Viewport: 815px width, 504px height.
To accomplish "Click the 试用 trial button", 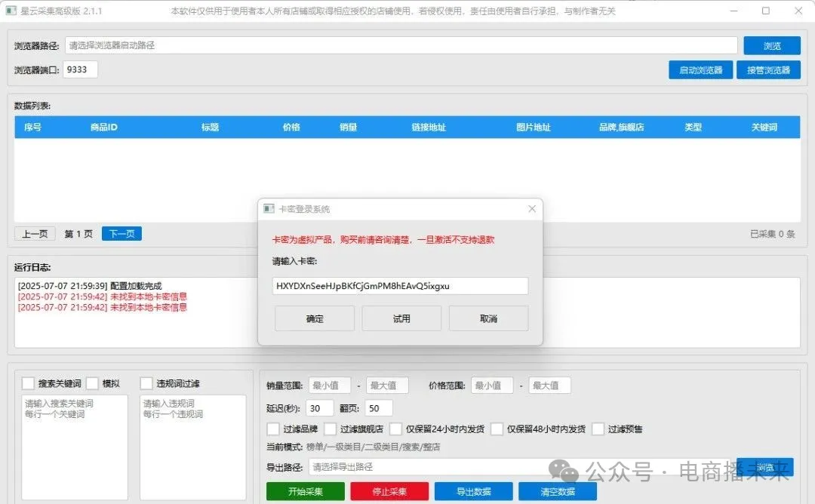I will 401,318.
